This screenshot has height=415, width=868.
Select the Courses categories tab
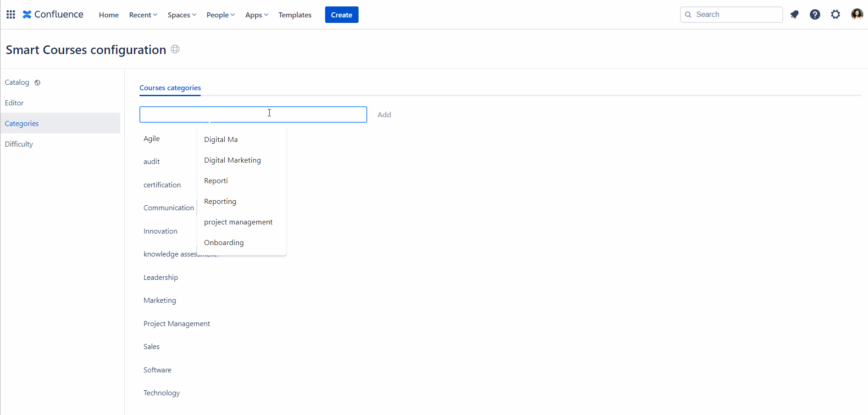(170, 88)
